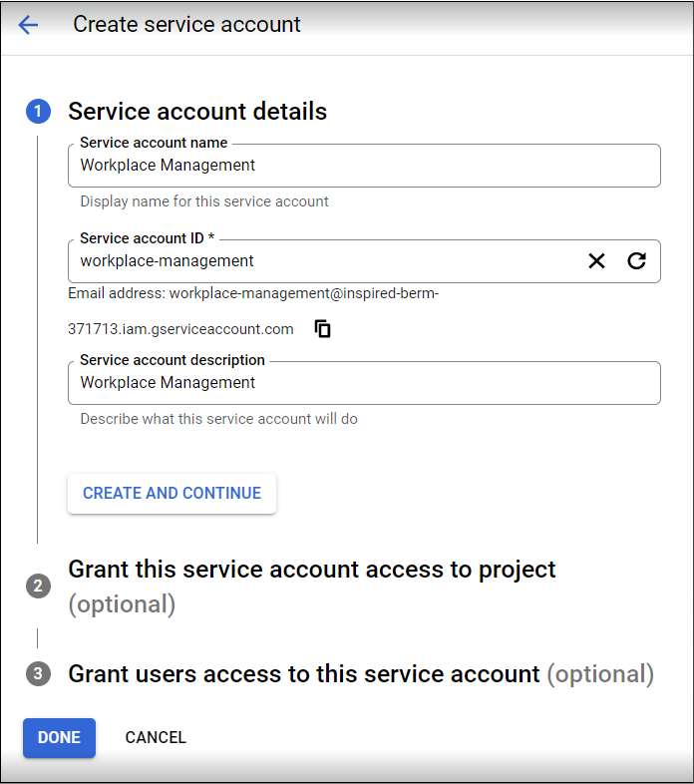Click Create and Continue button
Image resolution: width=694 pixels, height=784 pixels.
click(172, 494)
